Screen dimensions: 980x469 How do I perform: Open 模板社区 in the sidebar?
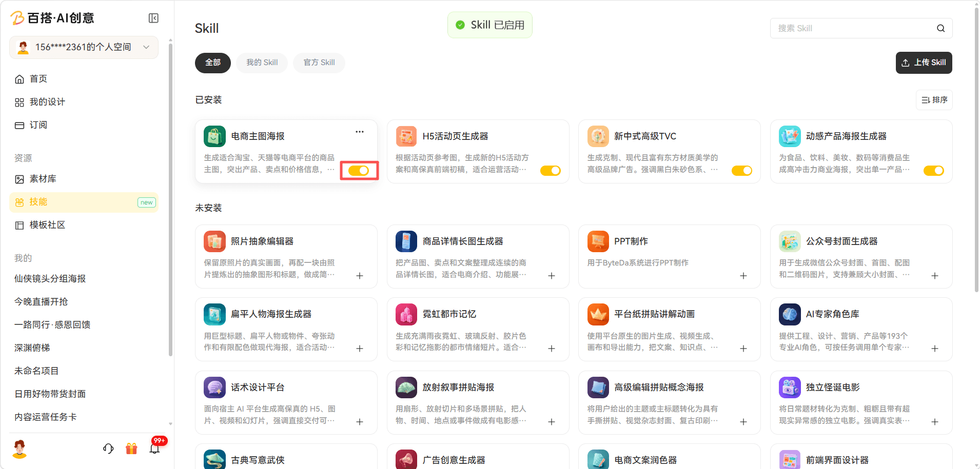84,225
